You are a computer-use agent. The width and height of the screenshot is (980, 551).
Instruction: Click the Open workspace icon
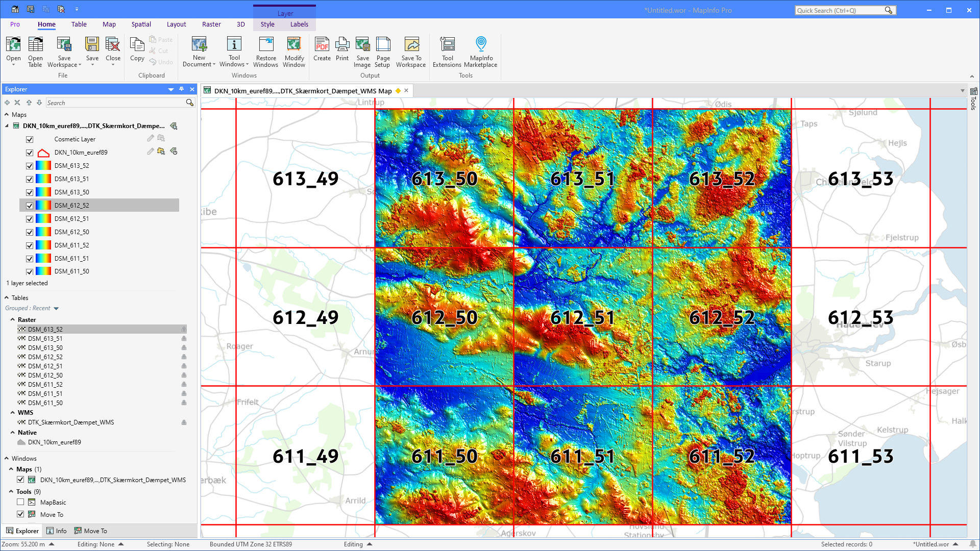(x=13, y=44)
